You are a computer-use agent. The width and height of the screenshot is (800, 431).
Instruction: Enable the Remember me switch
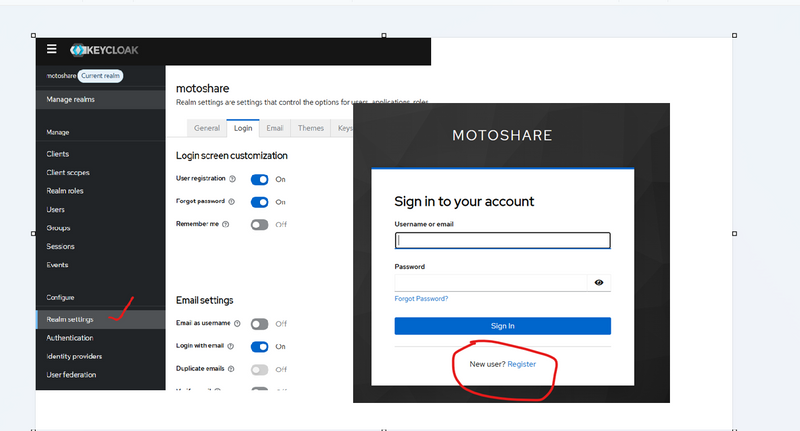point(260,224)
